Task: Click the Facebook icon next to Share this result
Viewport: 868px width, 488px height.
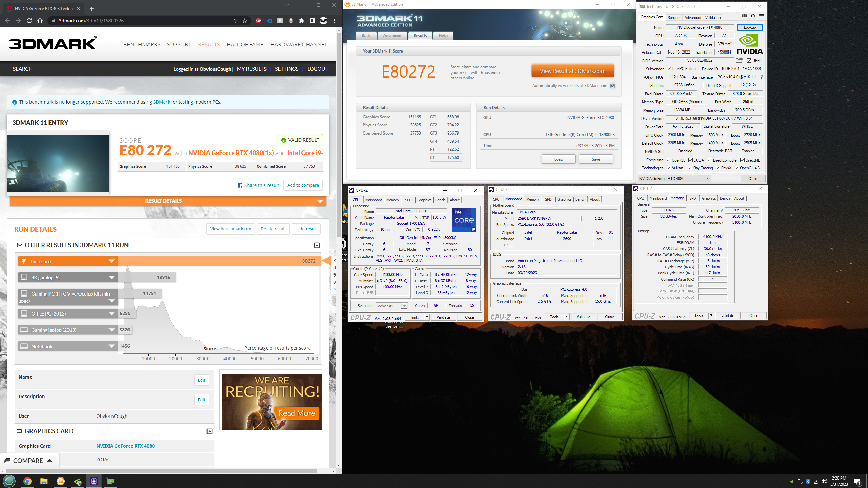Action: pos(240,186)
